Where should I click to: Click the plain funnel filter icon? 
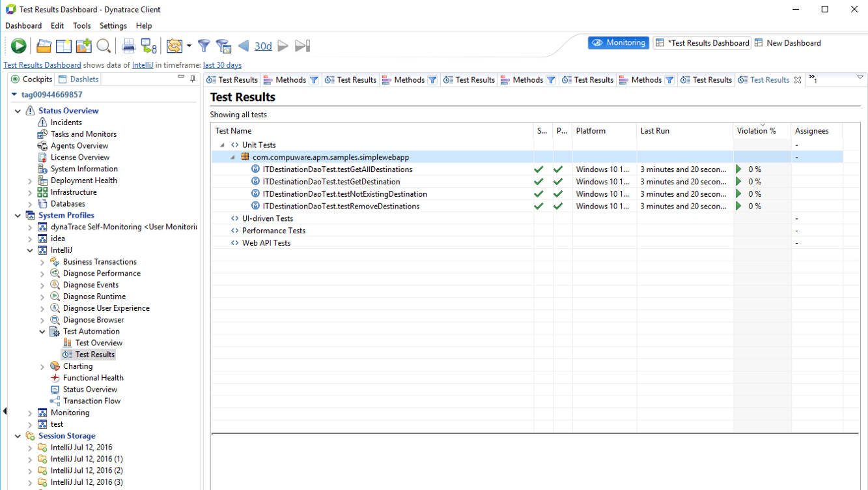coord(204,46)
